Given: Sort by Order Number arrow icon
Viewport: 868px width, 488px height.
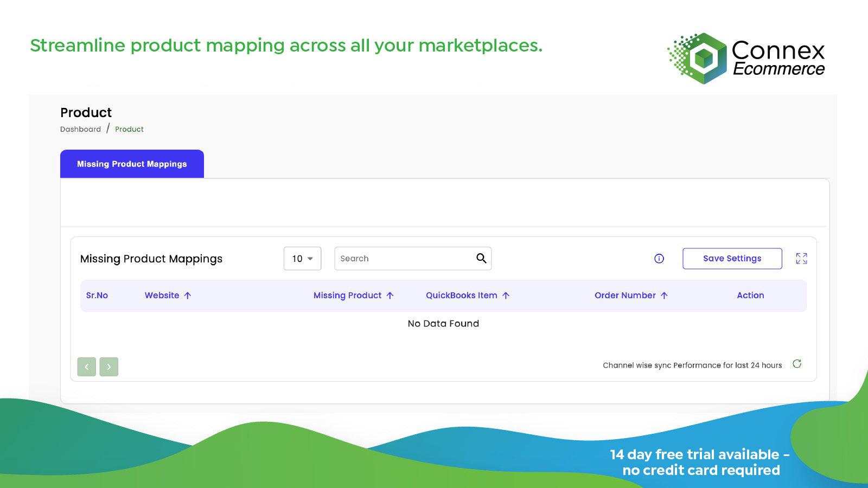Looking at the screenshot, I should (x=664, y=296).
